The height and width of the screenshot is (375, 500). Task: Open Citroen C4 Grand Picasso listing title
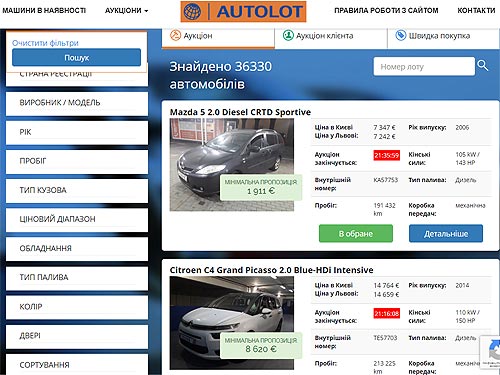[x=271, y=270]
